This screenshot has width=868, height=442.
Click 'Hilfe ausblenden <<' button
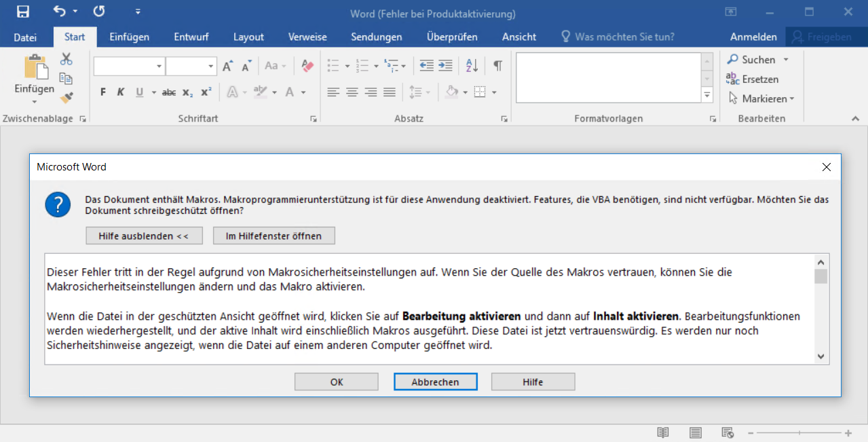[145, 236]
